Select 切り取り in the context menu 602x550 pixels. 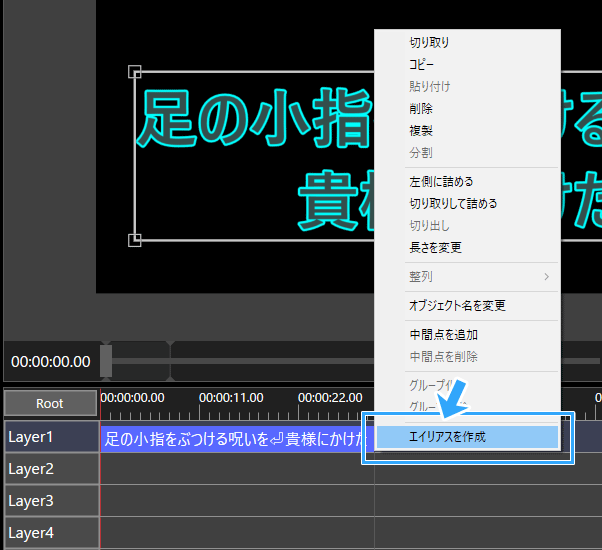(x=429, y=42)
